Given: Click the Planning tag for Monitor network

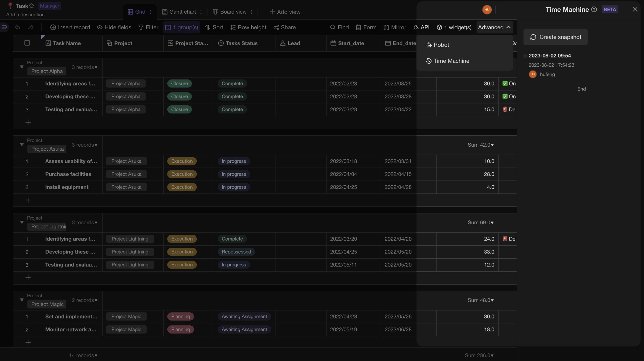Looking at the screenshot, I should 180,330.
